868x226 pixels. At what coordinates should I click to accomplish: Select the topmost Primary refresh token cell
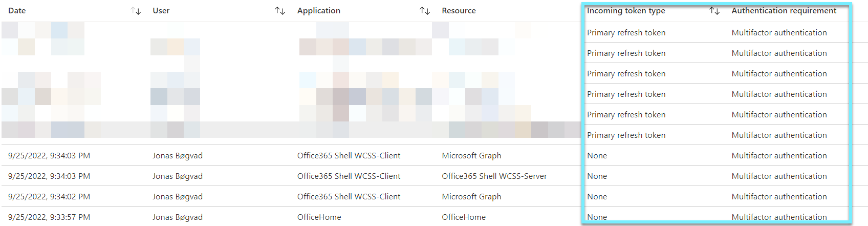[626, 33]
